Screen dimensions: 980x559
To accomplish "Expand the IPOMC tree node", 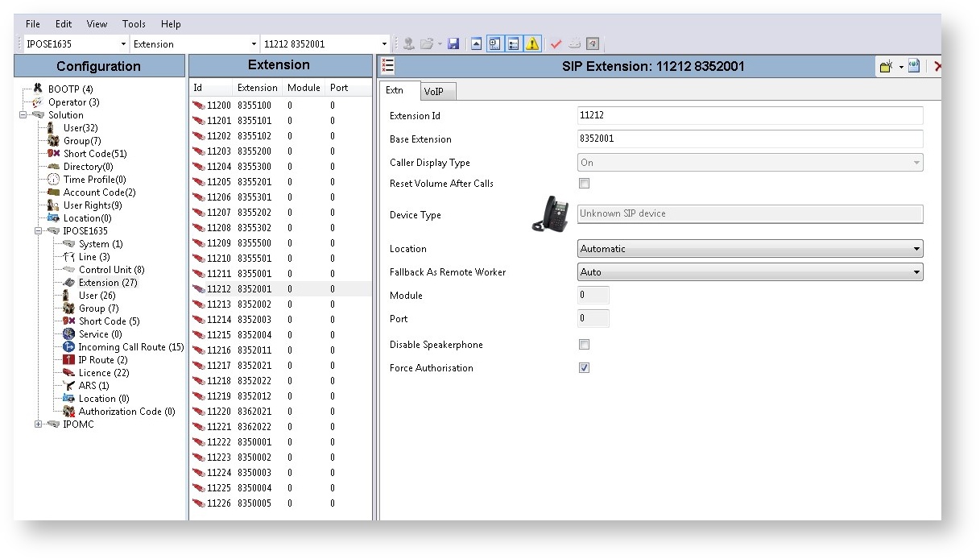I will click(38, 424).
